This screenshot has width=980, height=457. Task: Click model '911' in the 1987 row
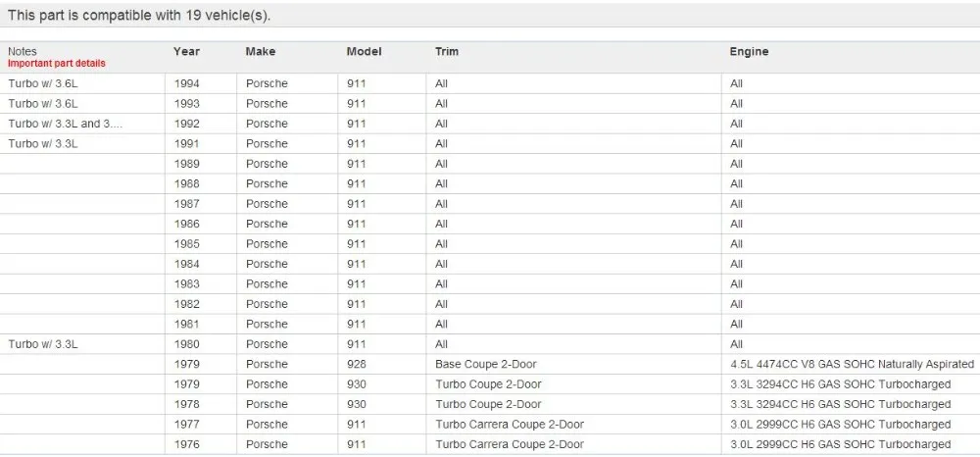(x=357, y=204)
